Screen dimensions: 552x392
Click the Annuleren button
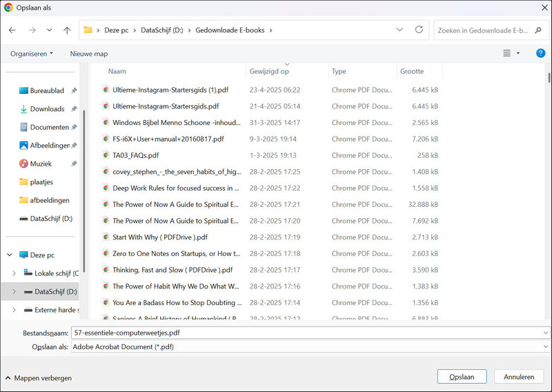click(x=518, y=377)
